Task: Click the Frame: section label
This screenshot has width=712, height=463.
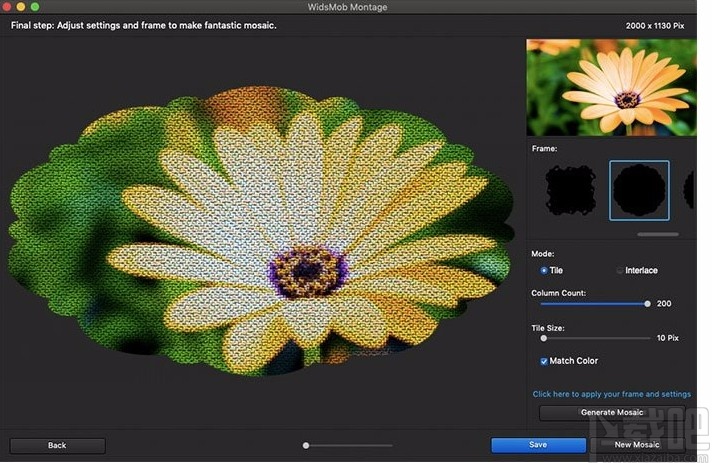Action: pyautogui.click(x=544, y=148)
